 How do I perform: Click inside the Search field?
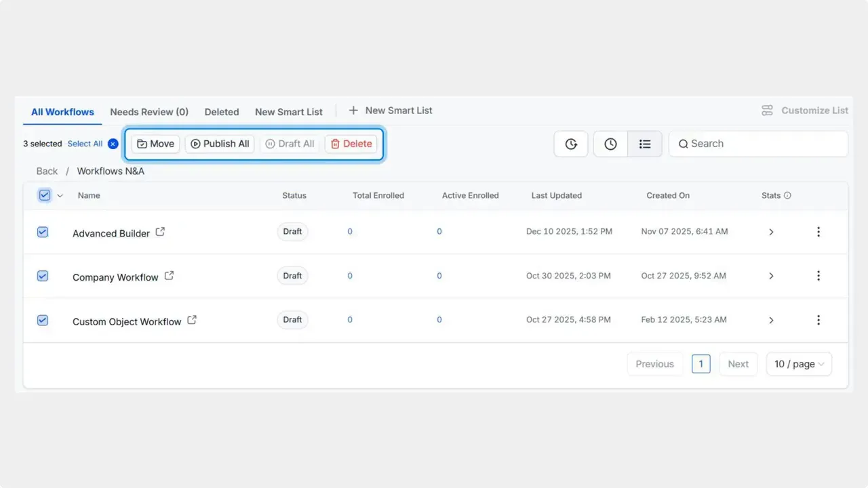746,144
